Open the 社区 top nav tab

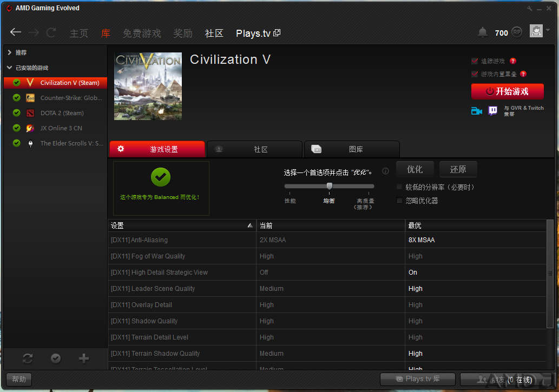(214, 33)
